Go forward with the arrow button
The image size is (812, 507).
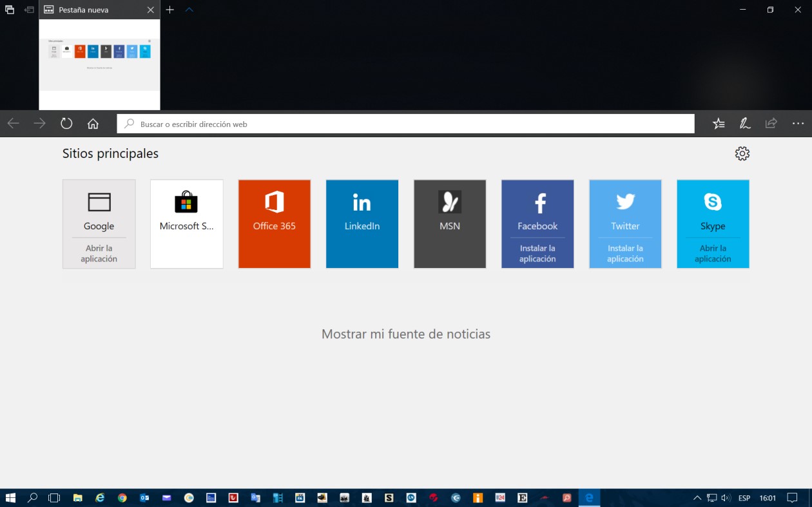click(x=40, y=124)
